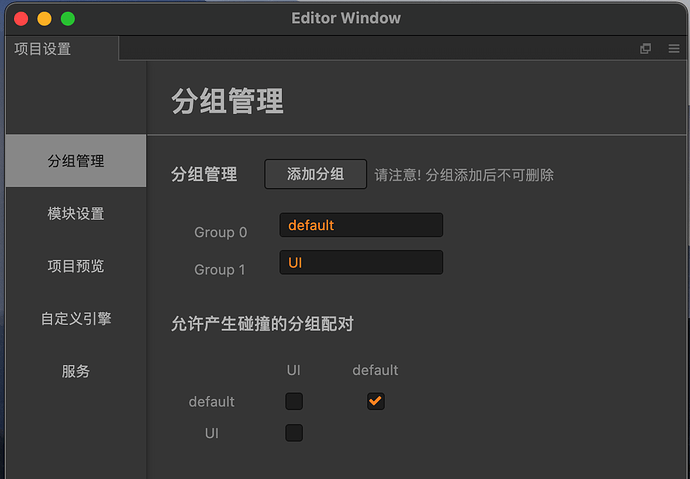Viewport: 690px width, 479px height.
Task: Open the panel hamburger menu
Action: click(x=674, y=48)
